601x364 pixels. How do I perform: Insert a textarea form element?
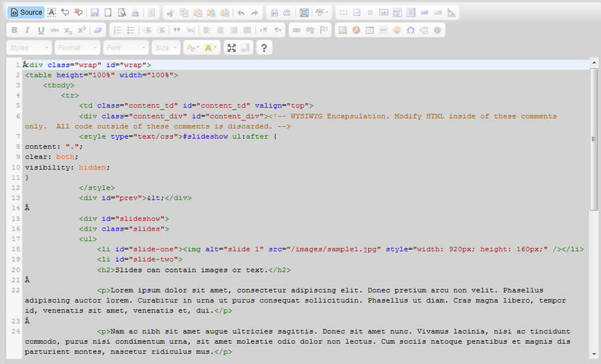(397, 13)
